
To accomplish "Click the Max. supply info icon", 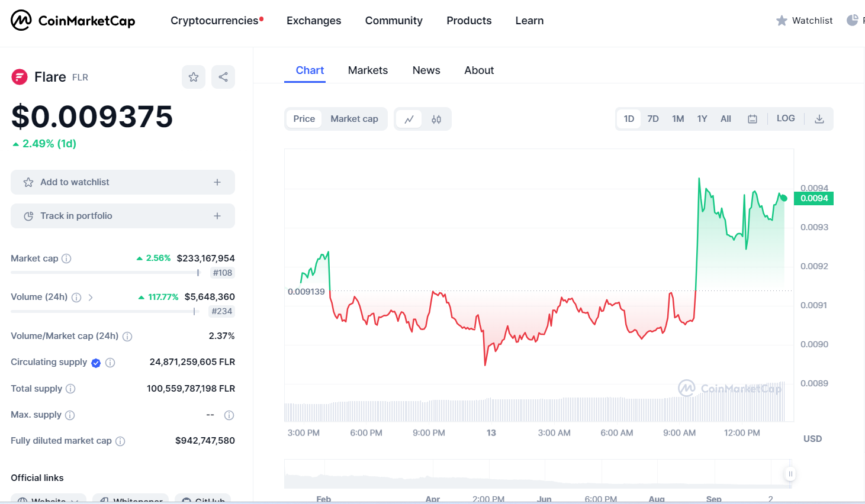I will [70, 415].
